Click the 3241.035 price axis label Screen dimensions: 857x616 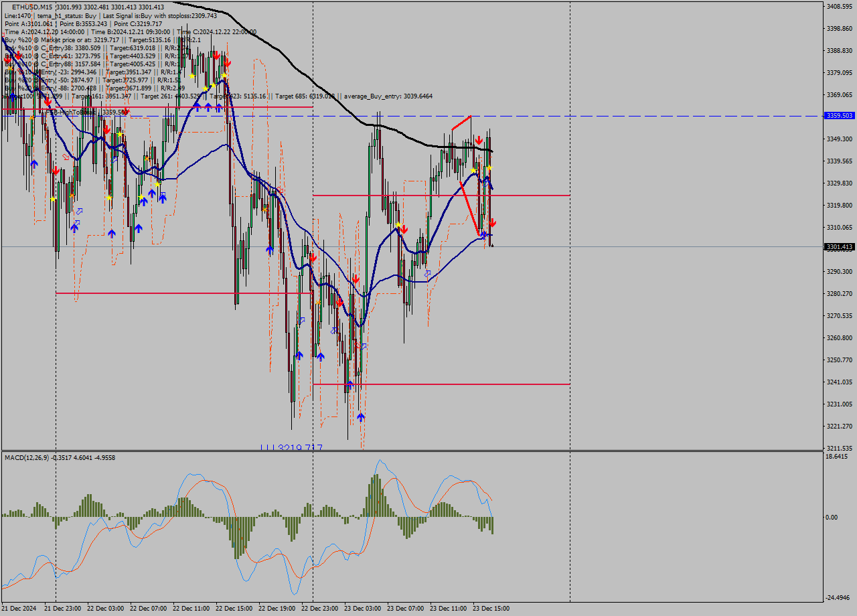(840, 382)
